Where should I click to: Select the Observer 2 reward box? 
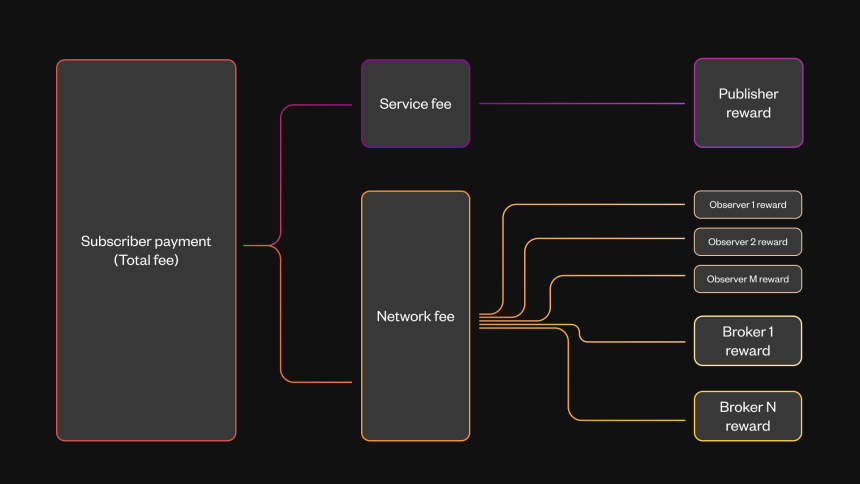pos(748,242)
